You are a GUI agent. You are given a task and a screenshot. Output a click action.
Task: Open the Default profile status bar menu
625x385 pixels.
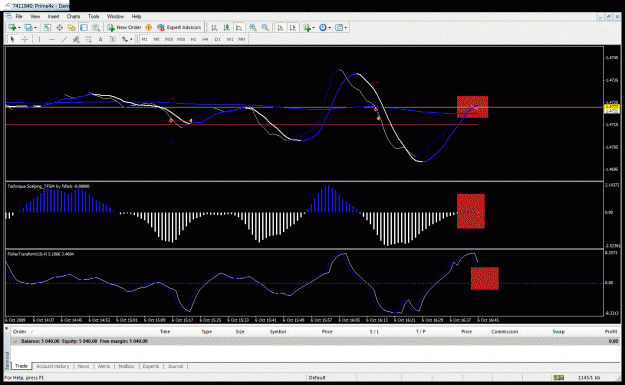317,377
